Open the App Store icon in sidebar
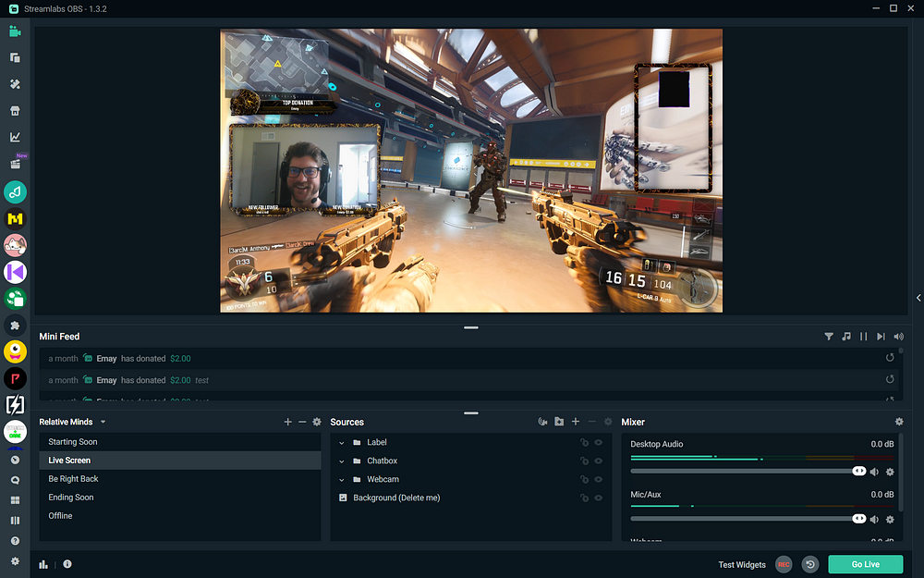This screenshot has width=924, height=578. pos(15,111)
